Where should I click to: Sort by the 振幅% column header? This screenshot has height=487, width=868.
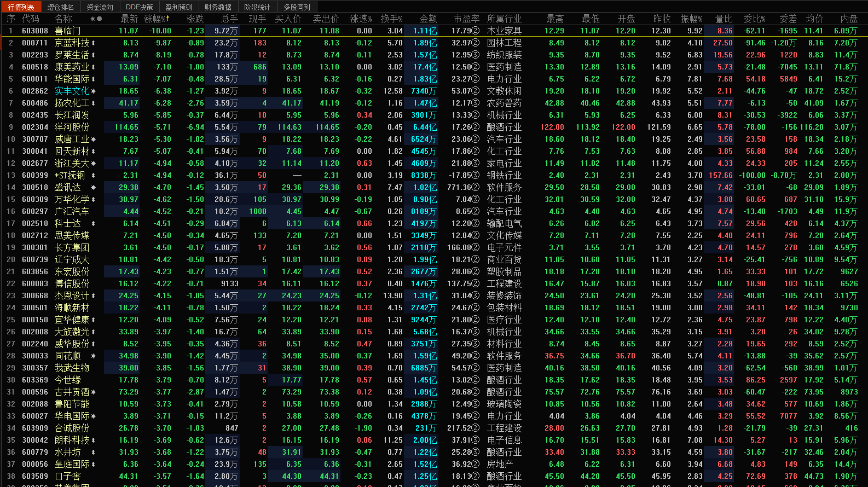click(692, 19)
